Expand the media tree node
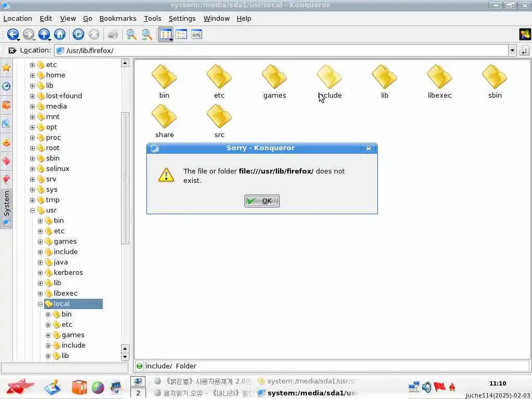Viewport: 532px width, 399px height. [x=32, y=107]
